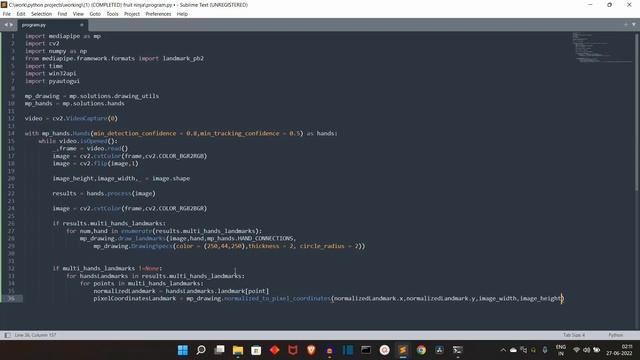Click the 'import pyautogui' line
This screenshot has width=640, height=360.
click(52, 81)
